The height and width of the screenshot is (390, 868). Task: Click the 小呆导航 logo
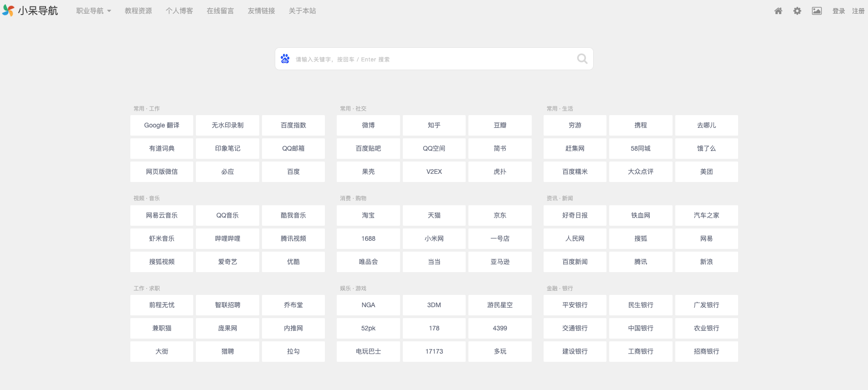point(30,10)
